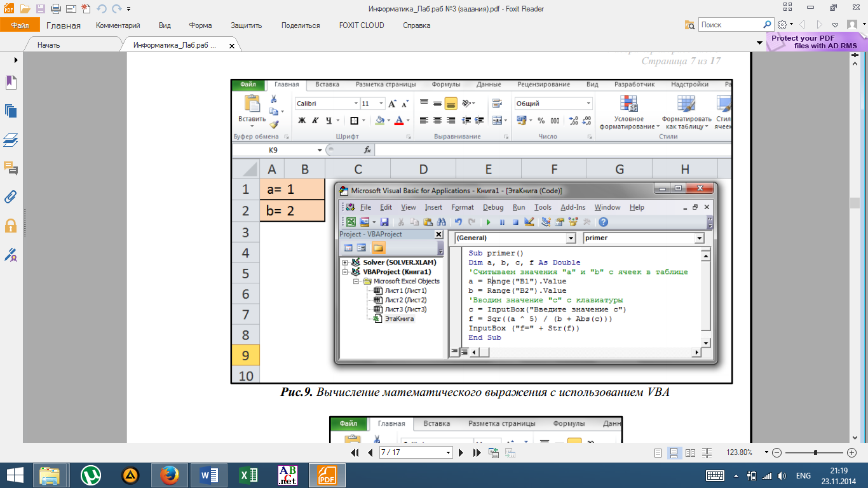Open the Pages thumbnails panel
The height and width of the screenshot is (488, 868).
[x=11, y=111]
